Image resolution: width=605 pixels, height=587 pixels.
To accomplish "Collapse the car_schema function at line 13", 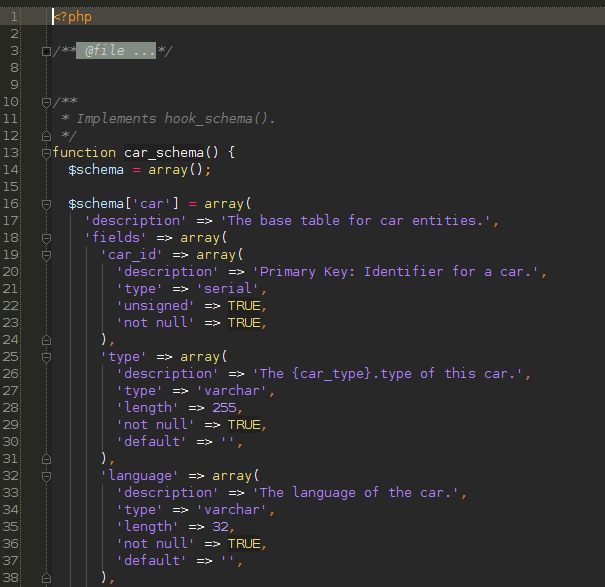I will (46, 153).
